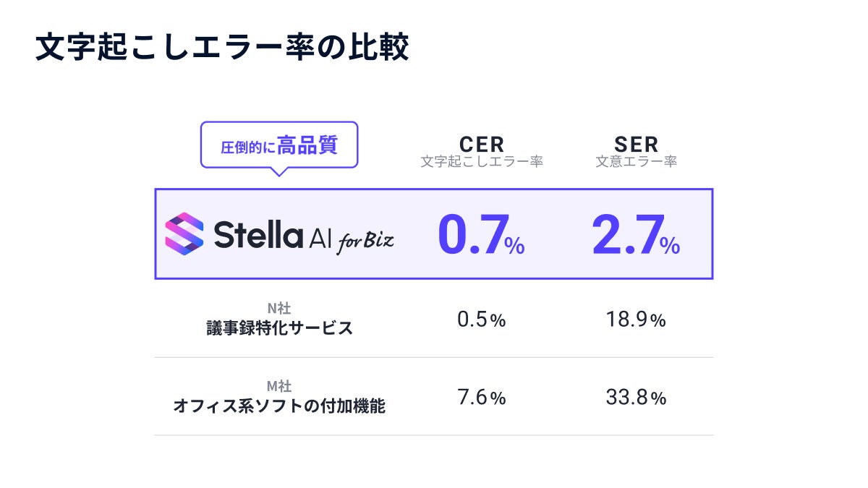The image size is (868, 488).
Task: Click the Stella AI hexagon logo icon
Action: pyautogui.click(x=184, y=234)
